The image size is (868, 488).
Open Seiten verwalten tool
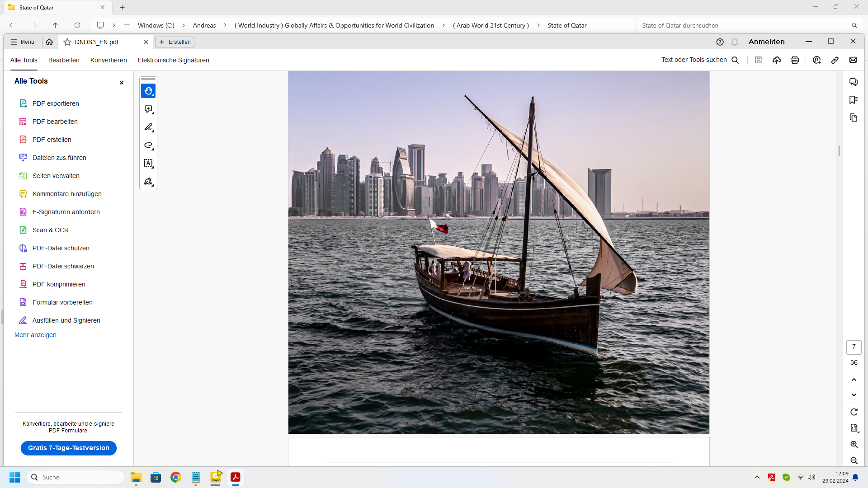point(56,176)
